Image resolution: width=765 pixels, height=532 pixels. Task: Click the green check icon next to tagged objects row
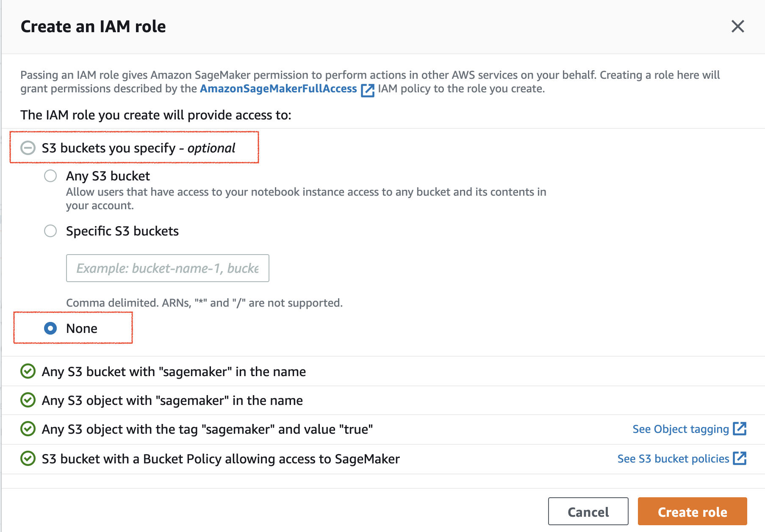(x=27, y=429)
